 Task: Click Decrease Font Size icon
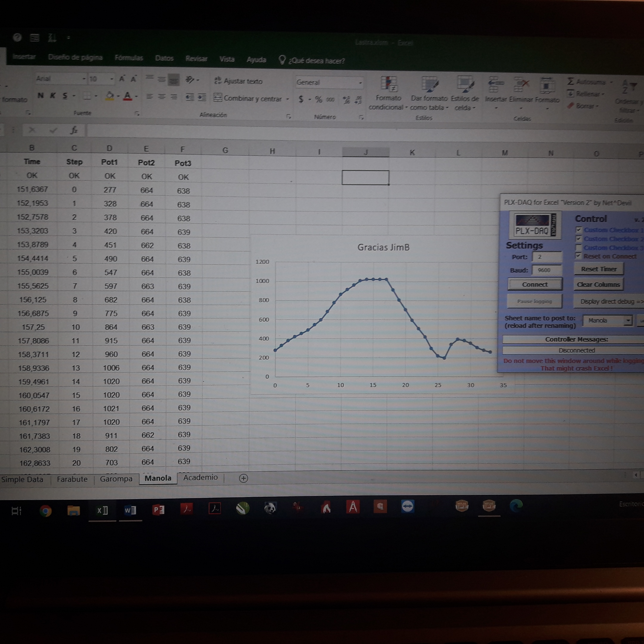tap(133, 79)
